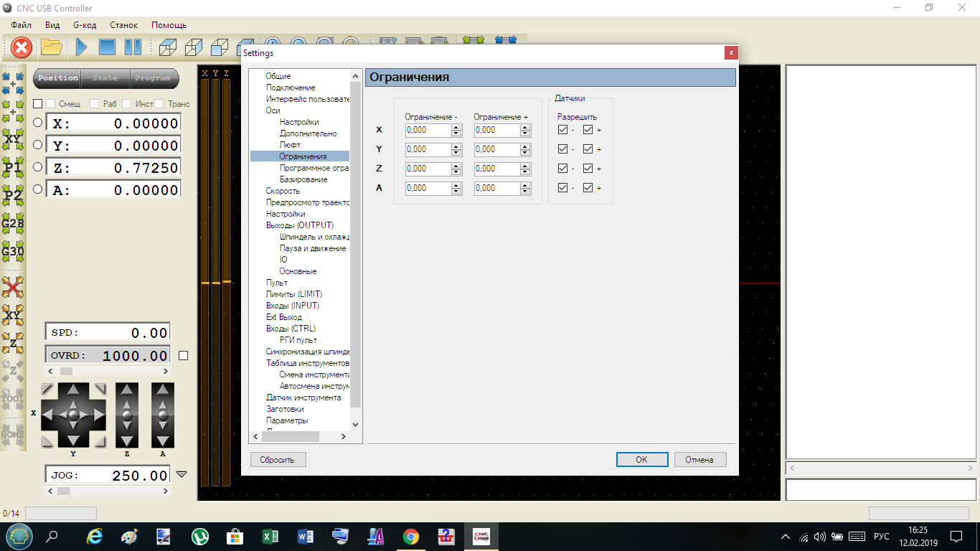980x551 pixels.
Task: Pause program with the blue pause icon
Action: (133, 47)
